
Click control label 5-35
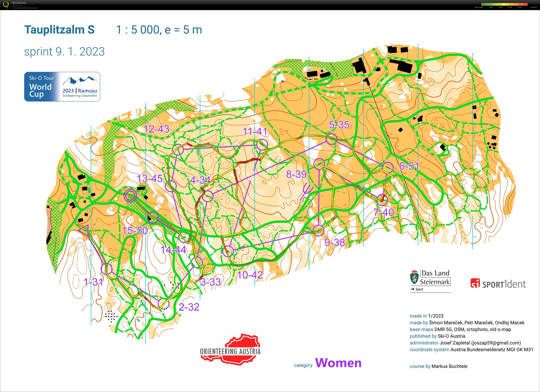click(339, 125)
